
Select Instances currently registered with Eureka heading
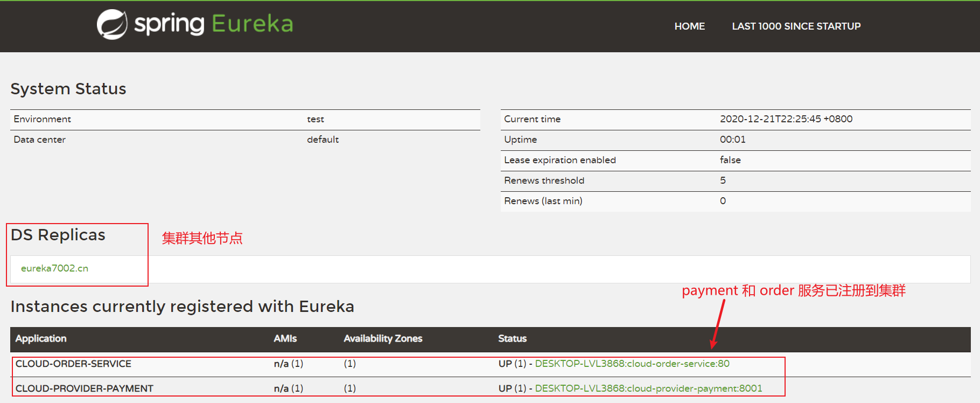pyautogui.click(x=183, y=307)
